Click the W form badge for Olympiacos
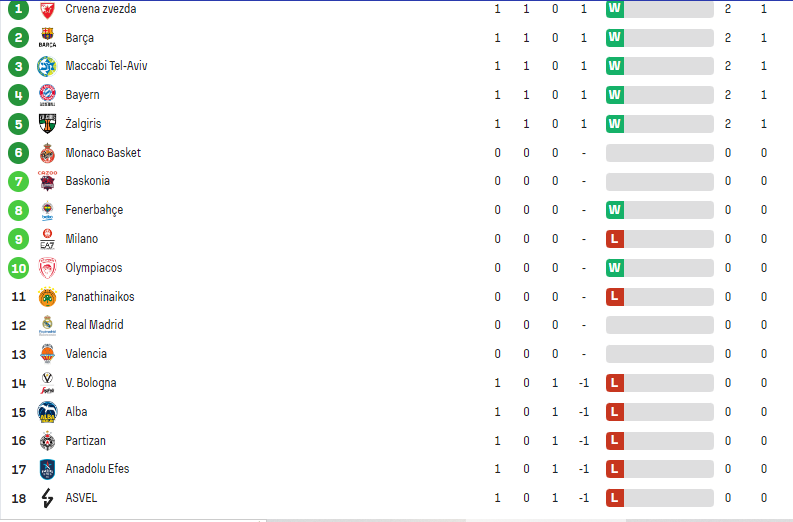 (x=614, y=268)
